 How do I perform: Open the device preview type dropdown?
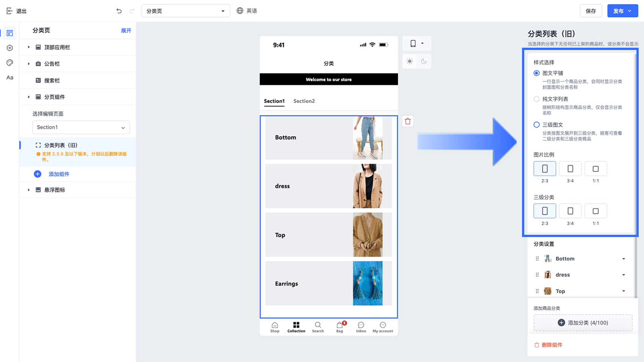417,44
